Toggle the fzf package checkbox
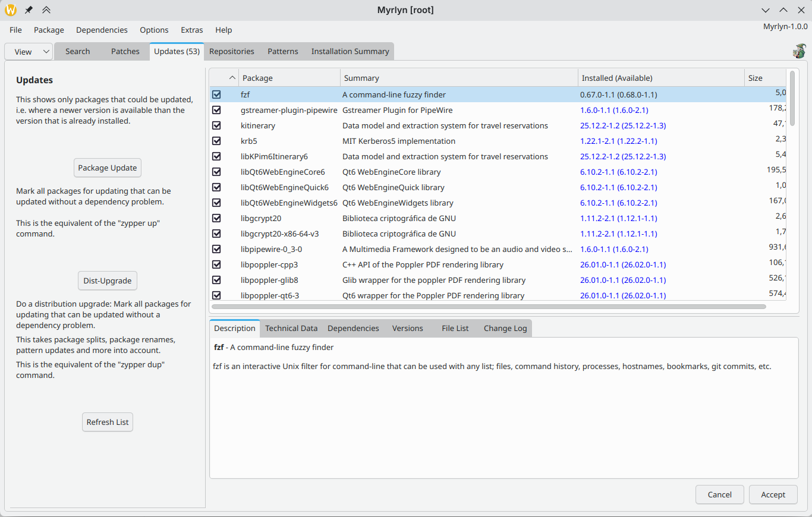 pyautogui.click(x=216, y=94)
